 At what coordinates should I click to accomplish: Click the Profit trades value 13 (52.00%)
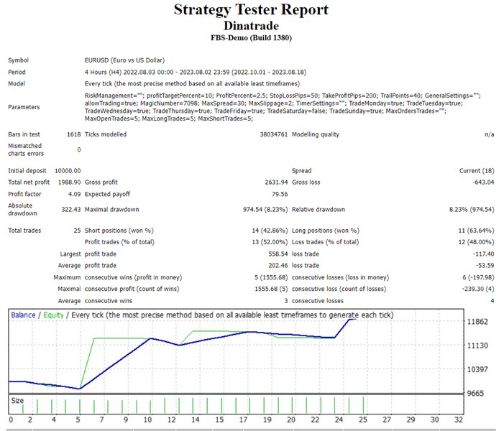(270, 242)
